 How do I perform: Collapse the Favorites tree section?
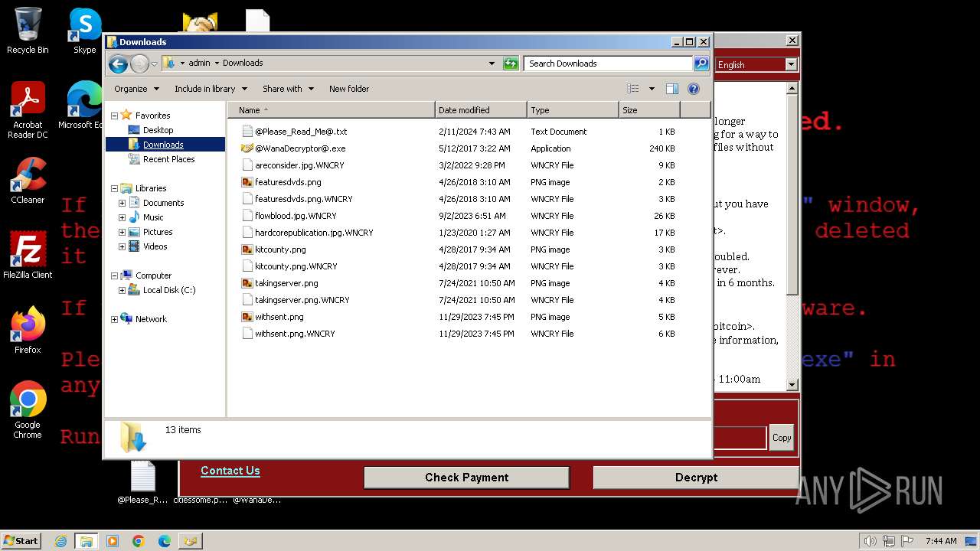(x=115, y=116)
